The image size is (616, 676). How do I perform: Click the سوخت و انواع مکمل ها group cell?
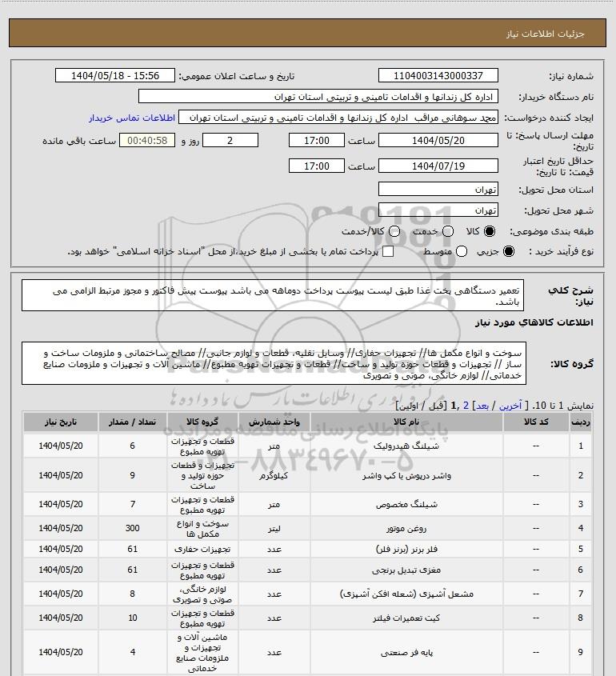click(202, 528)
